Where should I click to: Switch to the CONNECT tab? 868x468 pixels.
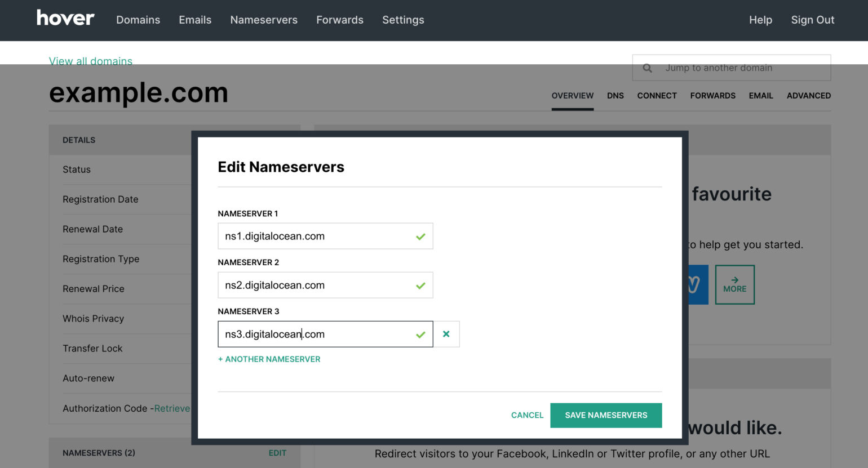pyautogui.click(x=657, y=96)
